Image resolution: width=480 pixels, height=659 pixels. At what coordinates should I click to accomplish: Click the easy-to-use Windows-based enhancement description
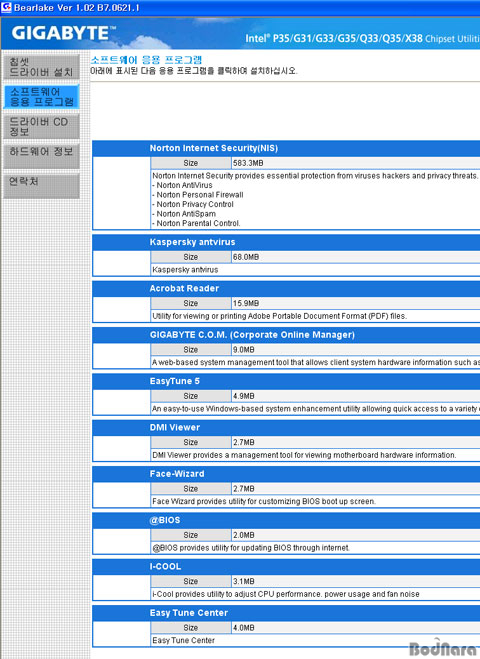click(x=316, y=409)
